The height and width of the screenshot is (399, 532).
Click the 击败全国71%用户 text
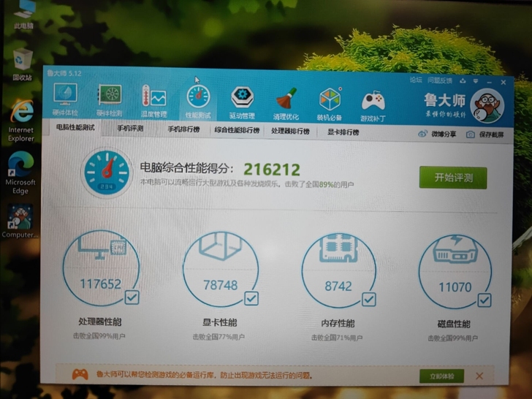(337, 338)
